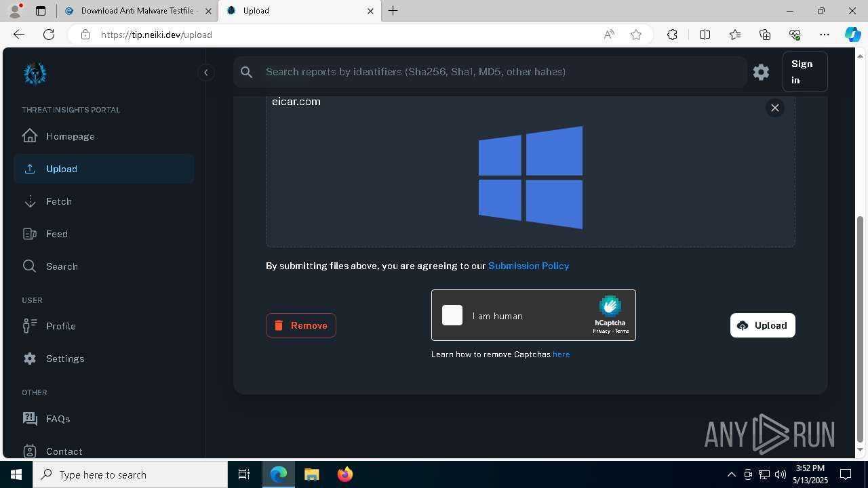Open a new browser tab
868x488 pixels.
(x=393, y=11)
